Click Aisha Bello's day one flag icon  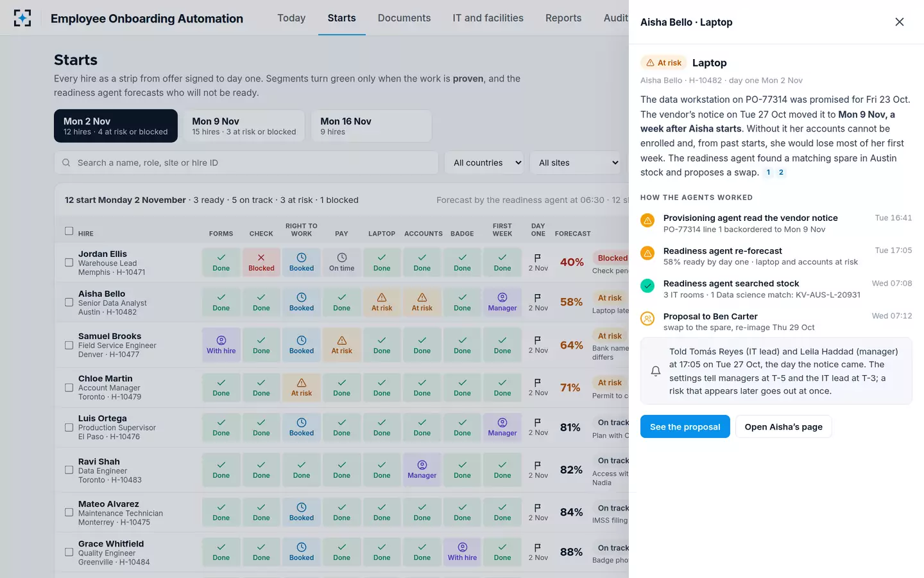click(538, 297)
